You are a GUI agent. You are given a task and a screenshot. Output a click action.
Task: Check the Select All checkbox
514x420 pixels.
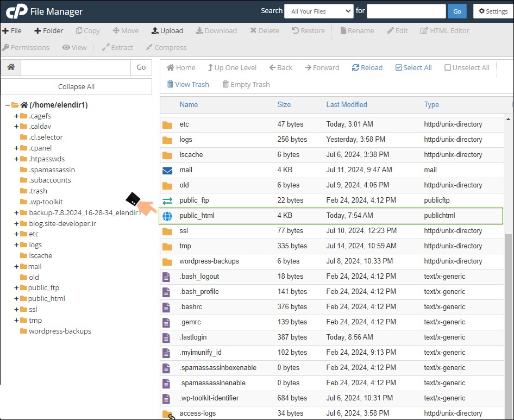pos(398,68)
